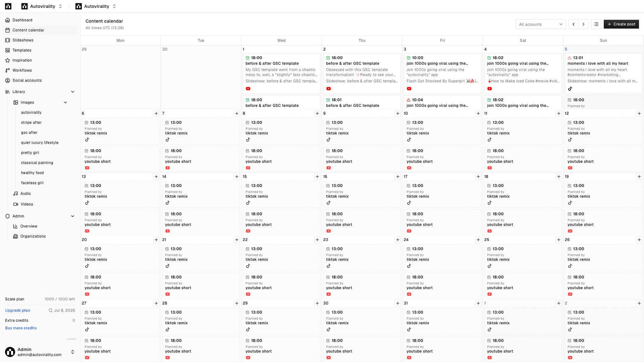Open the Autovirality organization switcher
The height and width of the screenshot is (362, 644).
42,6
